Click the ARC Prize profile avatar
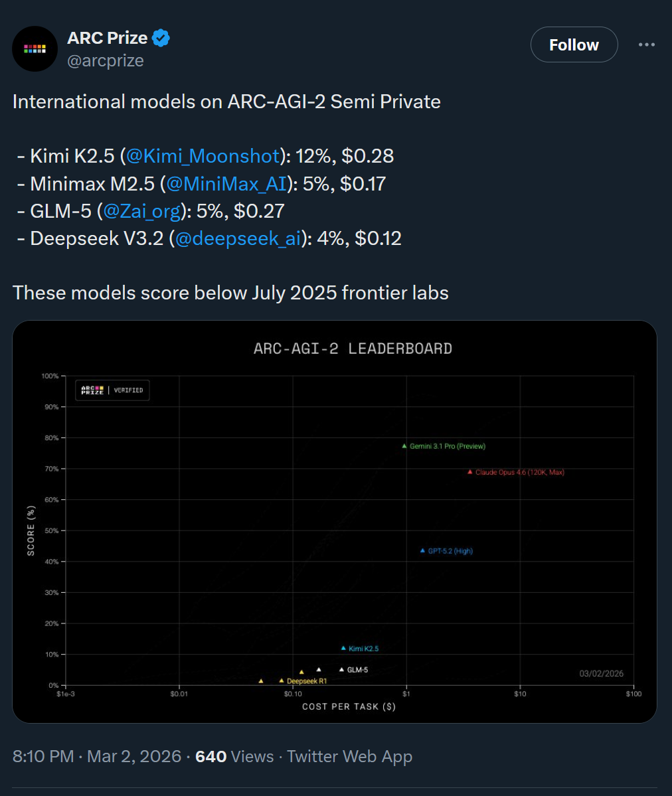The width and height of the screenshot is (672, 796). click(x=35, y=48)
